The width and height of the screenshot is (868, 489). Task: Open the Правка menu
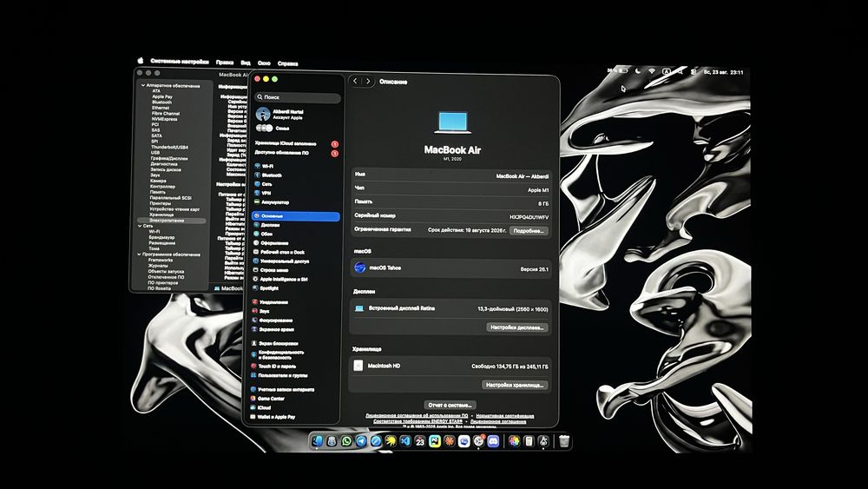point(224,63)
